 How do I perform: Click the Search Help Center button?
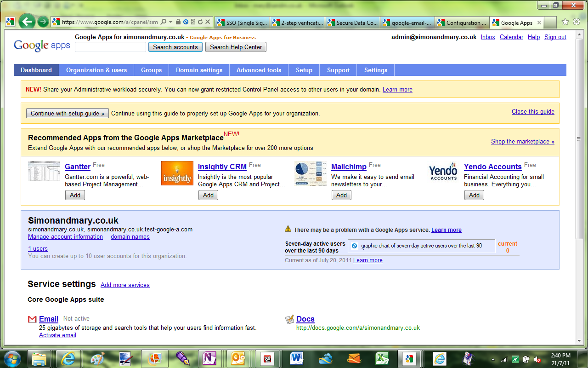pos(236,47)
